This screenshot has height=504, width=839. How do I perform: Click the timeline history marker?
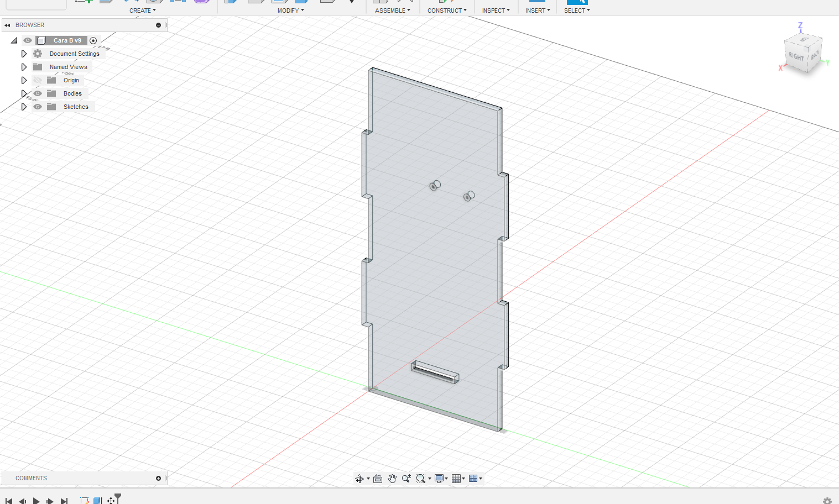tap(118, 497)
